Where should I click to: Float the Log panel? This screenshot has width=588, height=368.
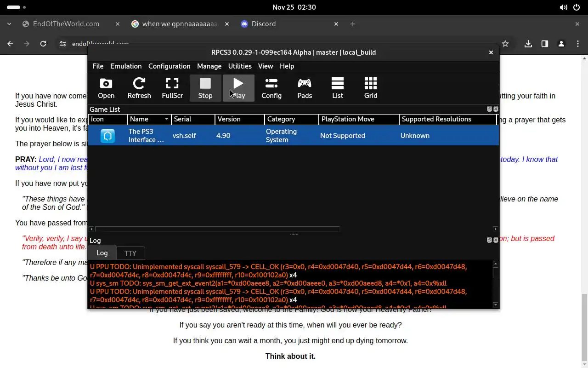(489, 240)
